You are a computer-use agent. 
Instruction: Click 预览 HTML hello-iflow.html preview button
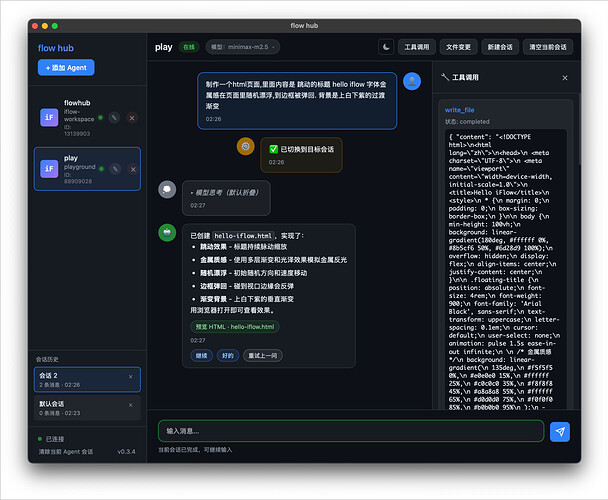coord(236,327)
